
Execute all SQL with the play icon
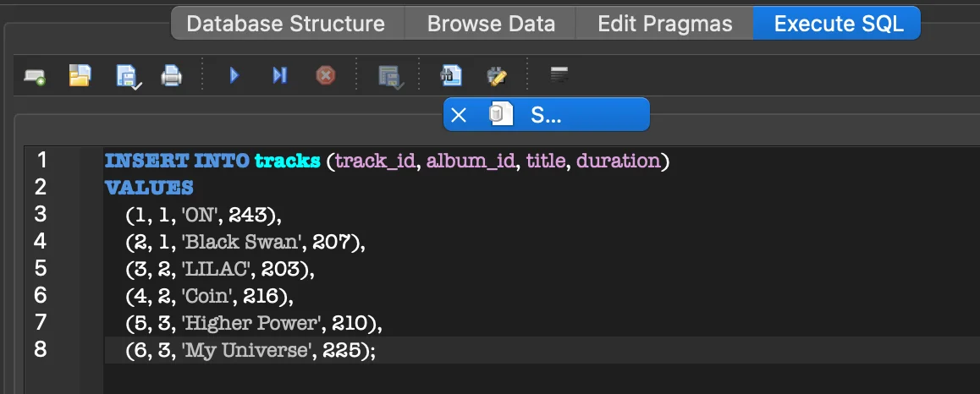[234, 76]
